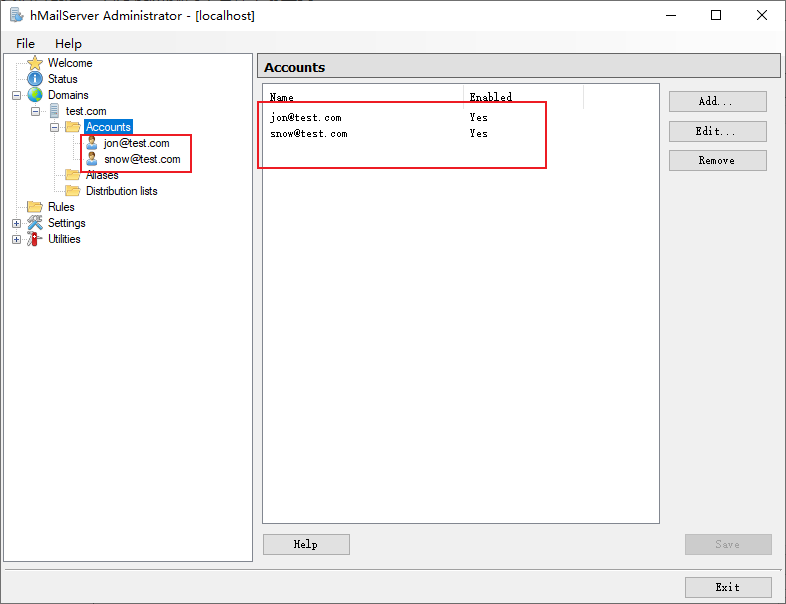The height and width of the screenshot is (604, 786).
Task: Expand the Utilities tree node
Action: point(17,240)
